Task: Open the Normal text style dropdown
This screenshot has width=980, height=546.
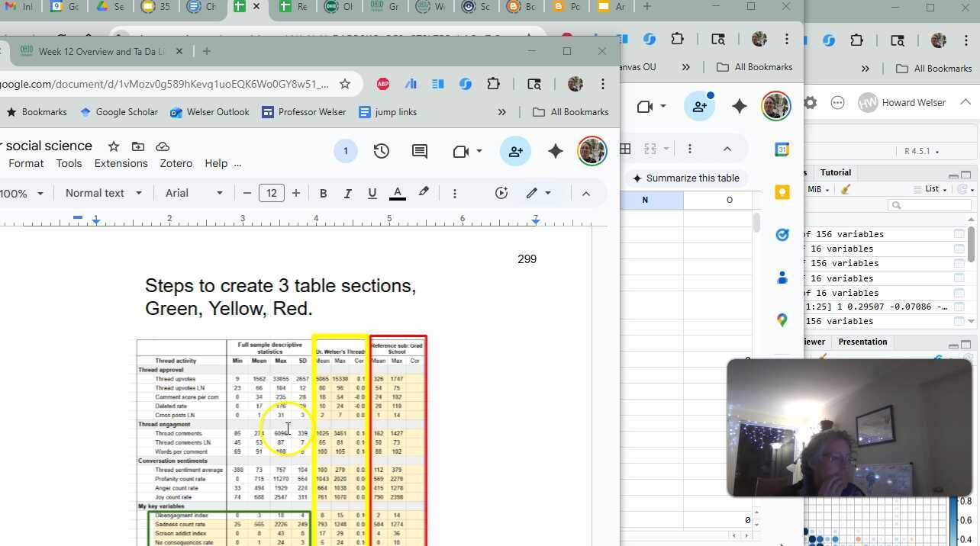Action: click(x=104, y=194)
